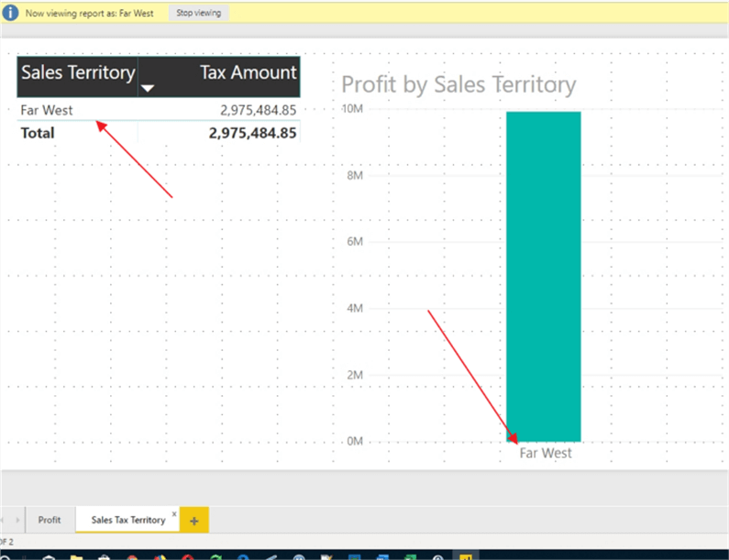Click the yellow Power BI taskbar icon
Screen dimensions: 729x560
(x=466, y=555)
